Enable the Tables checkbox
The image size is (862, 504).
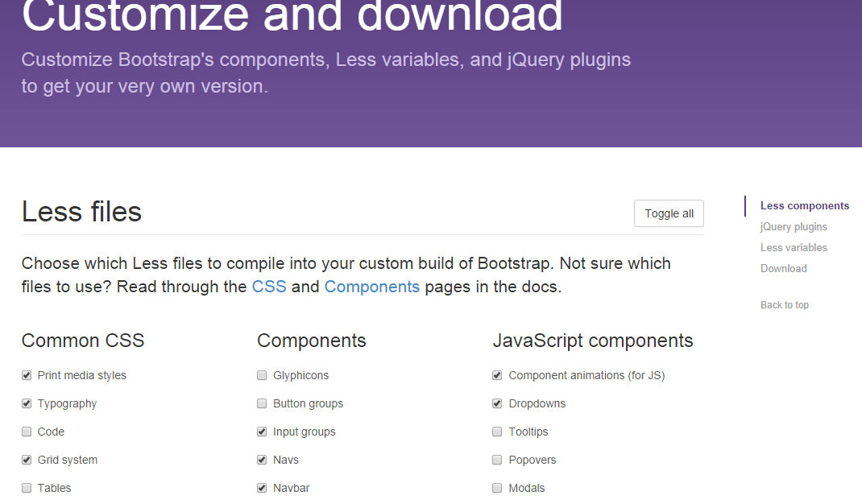coord(27,488)
